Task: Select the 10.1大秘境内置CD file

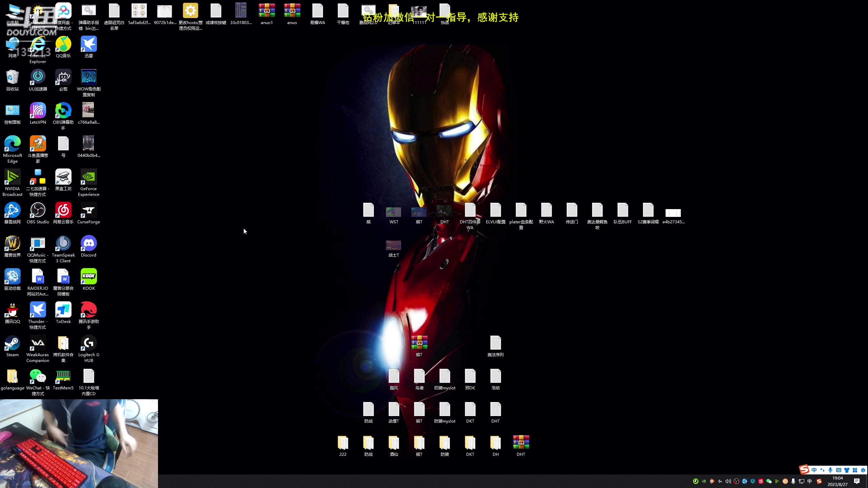Action: [x=88, y=382]
